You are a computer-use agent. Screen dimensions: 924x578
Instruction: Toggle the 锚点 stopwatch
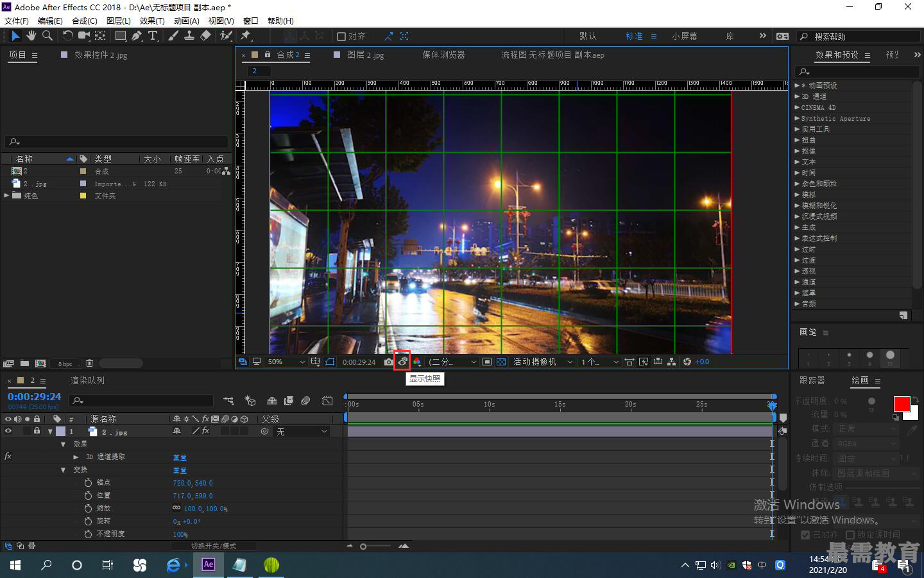click(x=88, y=482)
